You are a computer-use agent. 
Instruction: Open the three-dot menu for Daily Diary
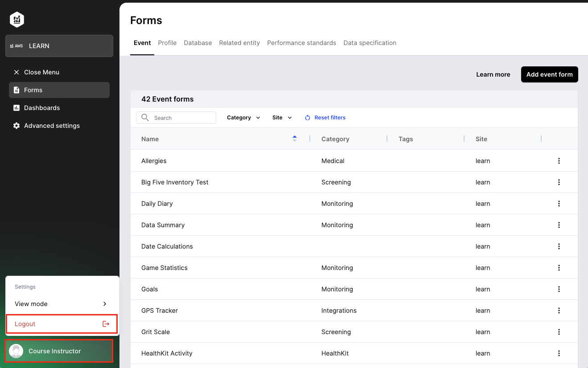[x=559, y=204]
